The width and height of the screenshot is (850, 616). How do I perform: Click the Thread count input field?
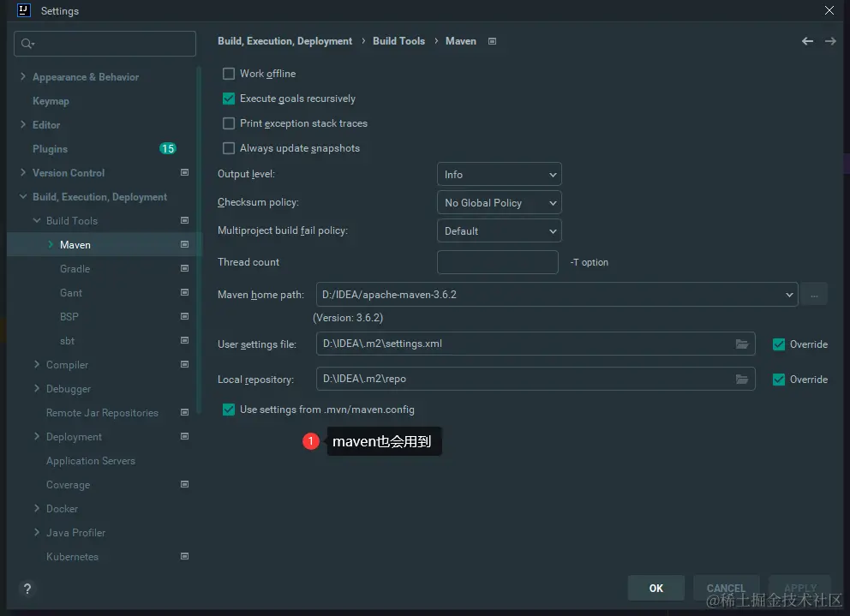tap(498, 262)
